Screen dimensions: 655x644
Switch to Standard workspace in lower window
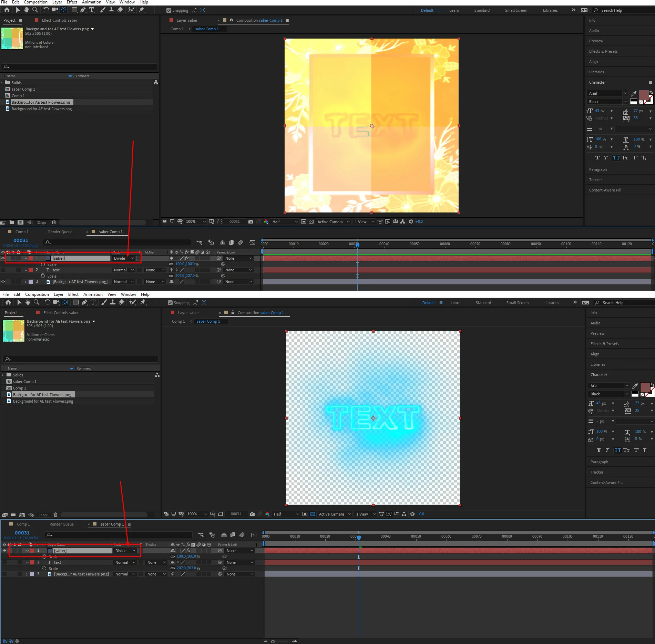click(483, 303)
